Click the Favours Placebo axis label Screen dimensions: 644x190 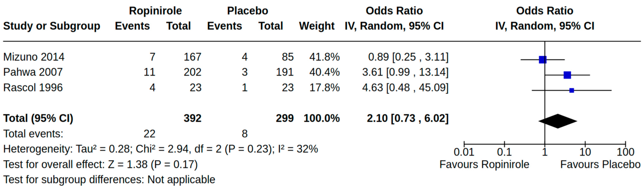click(600, 165)
